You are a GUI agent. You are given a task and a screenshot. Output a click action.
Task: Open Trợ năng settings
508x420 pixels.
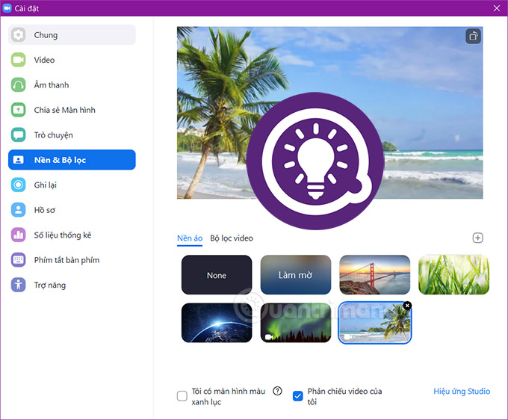click(x=72, y=285)
